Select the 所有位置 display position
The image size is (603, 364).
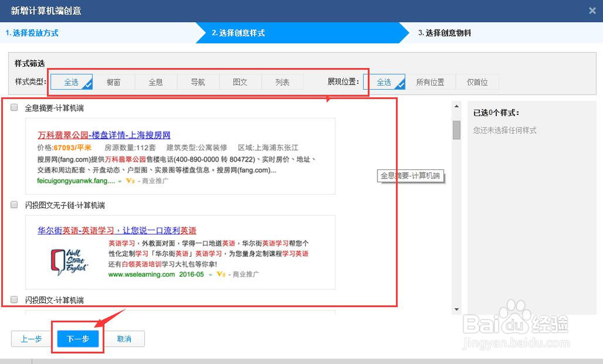point(432,81)
